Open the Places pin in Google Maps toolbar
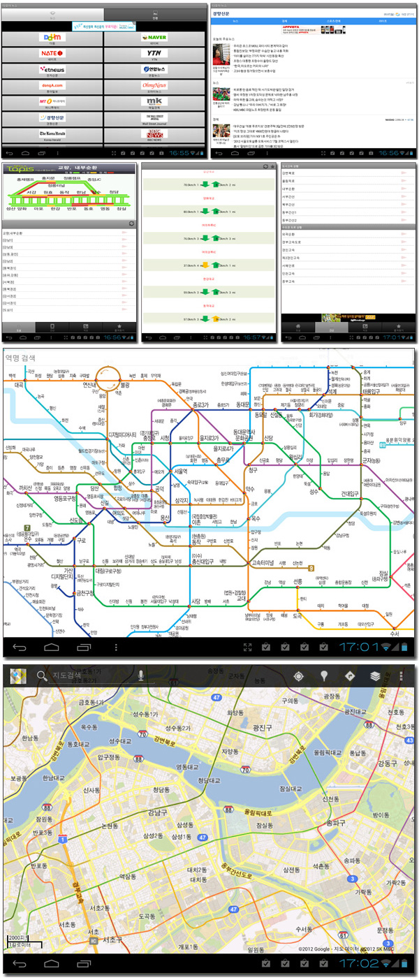 click(324, 675)
